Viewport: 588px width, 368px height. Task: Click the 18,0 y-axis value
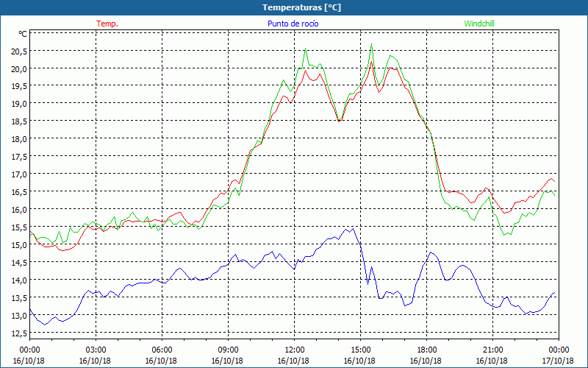point(19,139)
